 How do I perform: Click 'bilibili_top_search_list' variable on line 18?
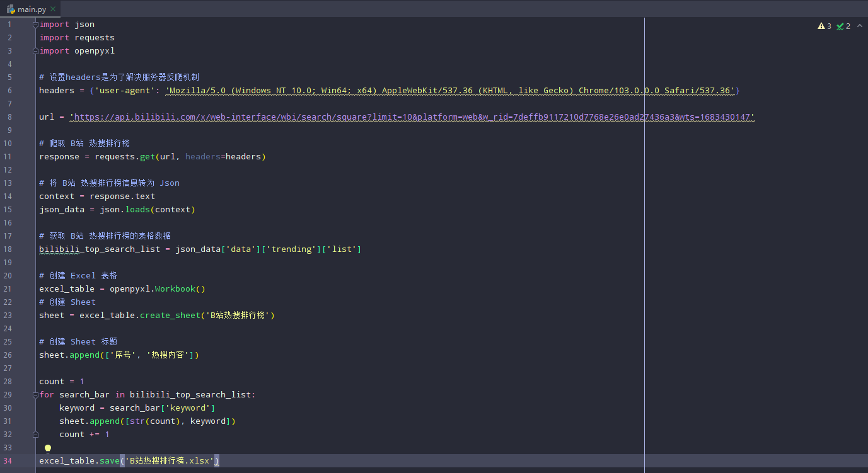[100, 249]
